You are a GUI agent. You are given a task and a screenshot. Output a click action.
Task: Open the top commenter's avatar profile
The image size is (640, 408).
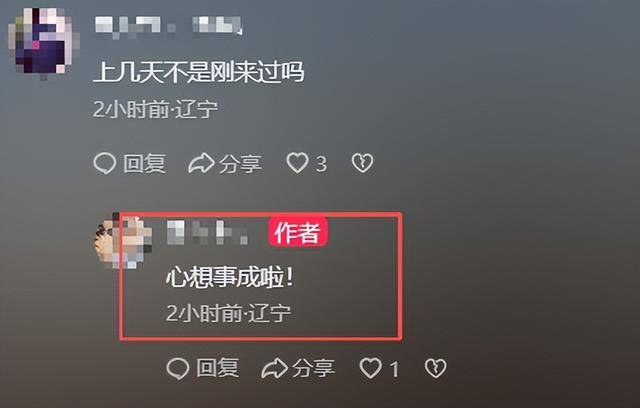coord(44,41)
